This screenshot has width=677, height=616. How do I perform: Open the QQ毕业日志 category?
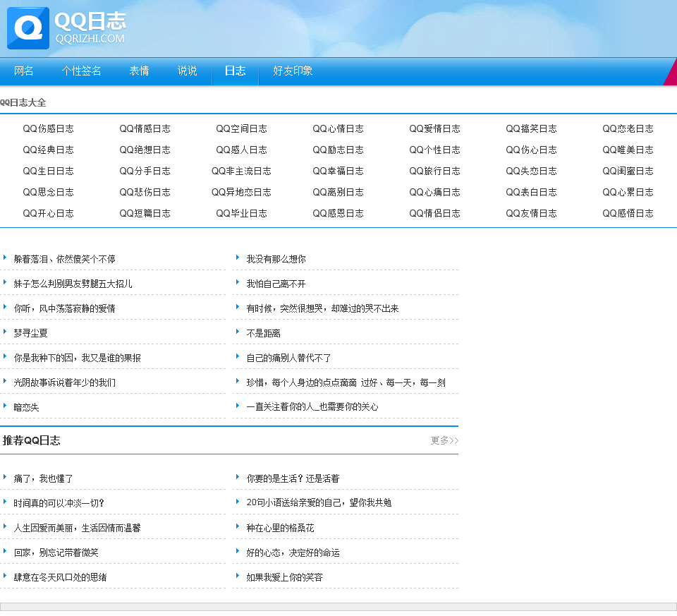coord(241,213)
